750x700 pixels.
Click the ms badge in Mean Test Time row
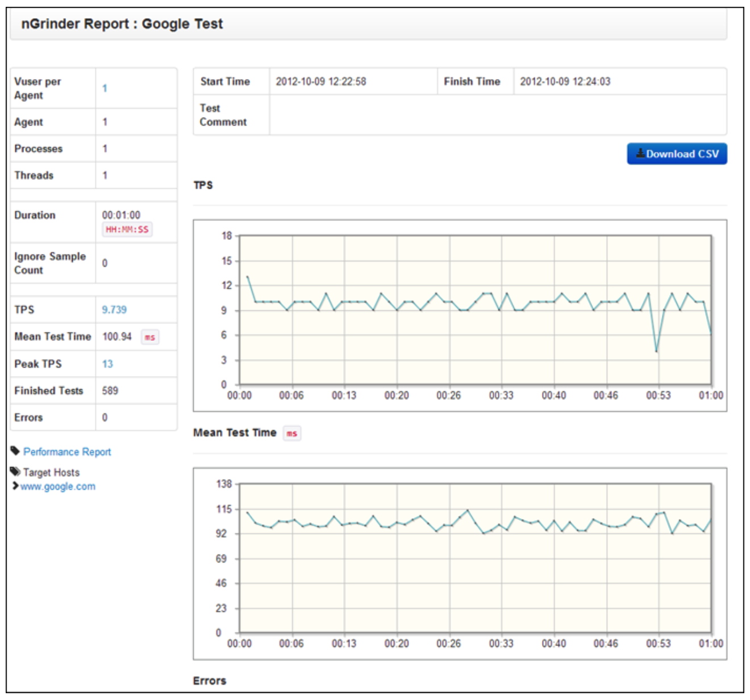149,337
